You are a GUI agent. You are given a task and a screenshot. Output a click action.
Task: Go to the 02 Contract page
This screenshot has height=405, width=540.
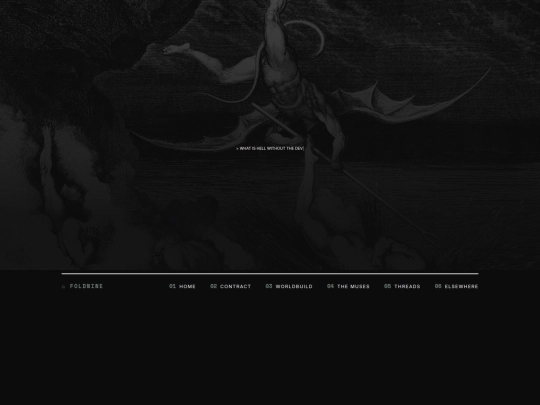tap(230, 286)
